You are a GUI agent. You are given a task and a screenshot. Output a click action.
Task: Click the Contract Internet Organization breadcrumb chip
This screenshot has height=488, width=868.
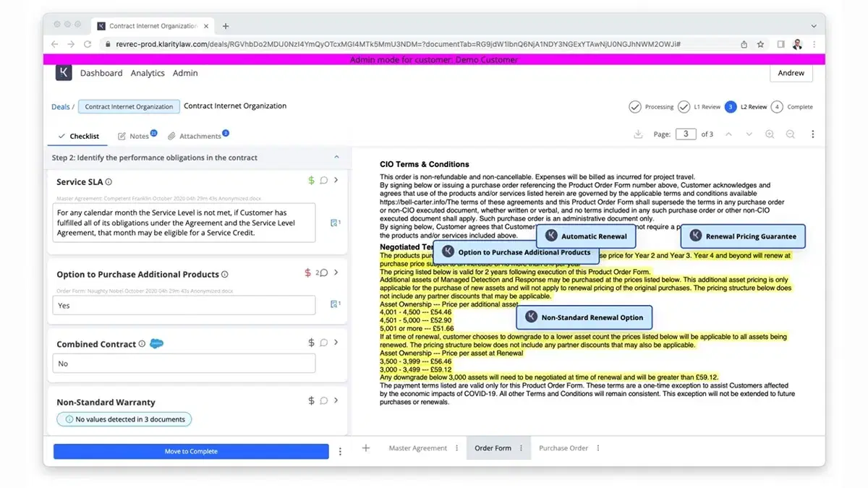pos(129,107)
